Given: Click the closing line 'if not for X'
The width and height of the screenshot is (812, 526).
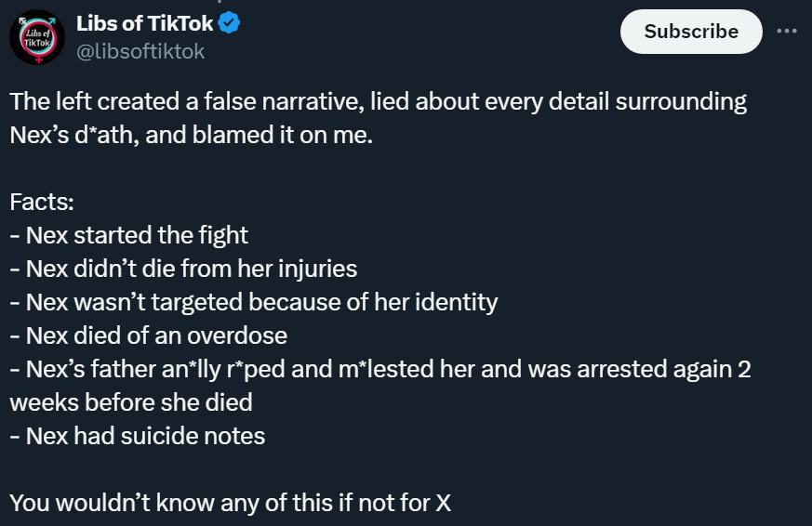Looking at the screenshot, I should click(231, 503).
